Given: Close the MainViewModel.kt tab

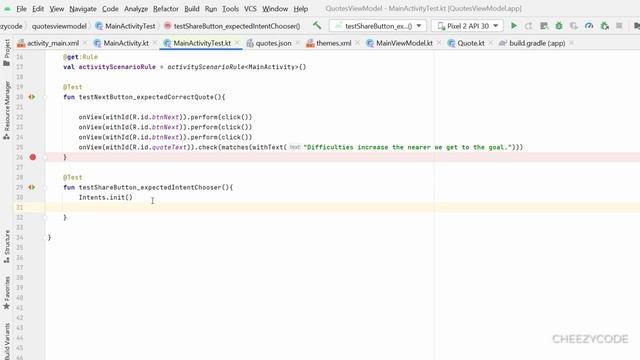Looking at the screenshot, I should tap(439, 43).
